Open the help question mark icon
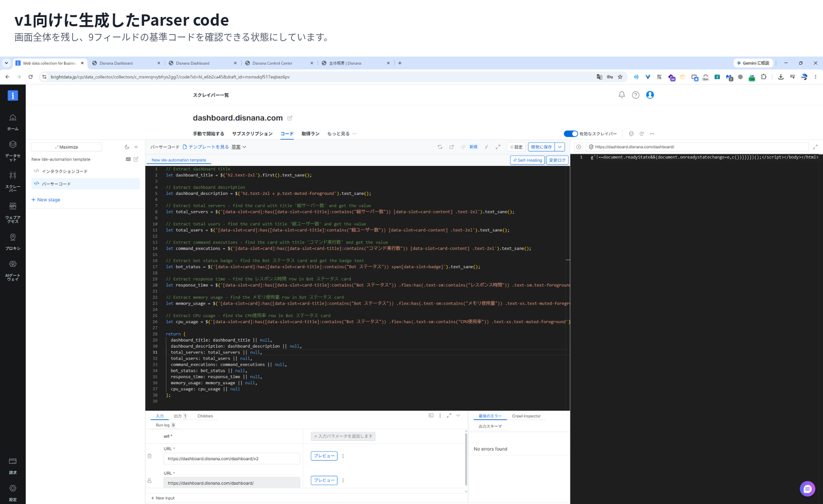The width and height of the screenshot is (823, 504). click(x=636, y=95)
